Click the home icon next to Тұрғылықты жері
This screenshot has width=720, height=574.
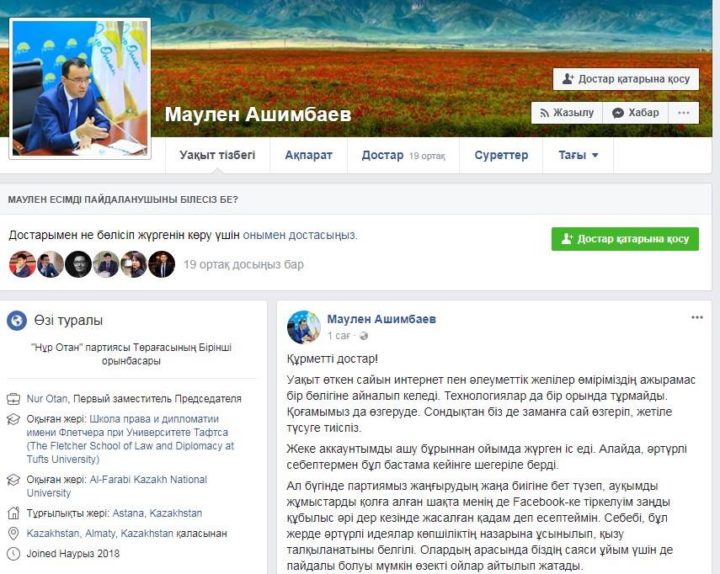coord(13,513)
